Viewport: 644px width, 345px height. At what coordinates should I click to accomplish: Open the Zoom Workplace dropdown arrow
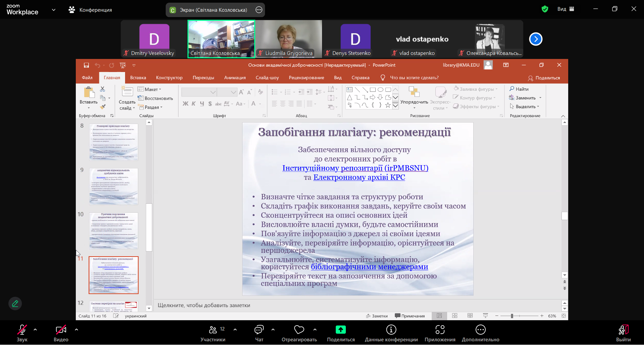point(54,10)
